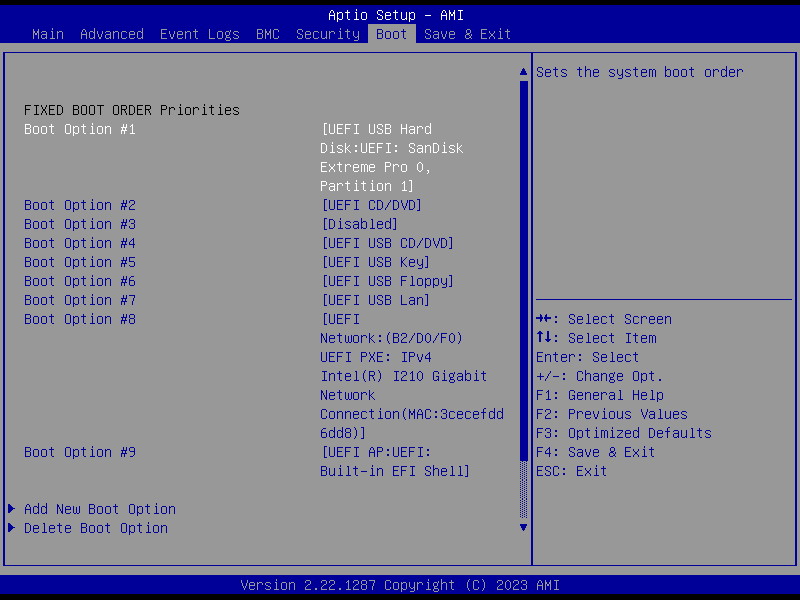Click the arrow beside Add New Boot Option
800x600 pixels.
coord(12,509)
